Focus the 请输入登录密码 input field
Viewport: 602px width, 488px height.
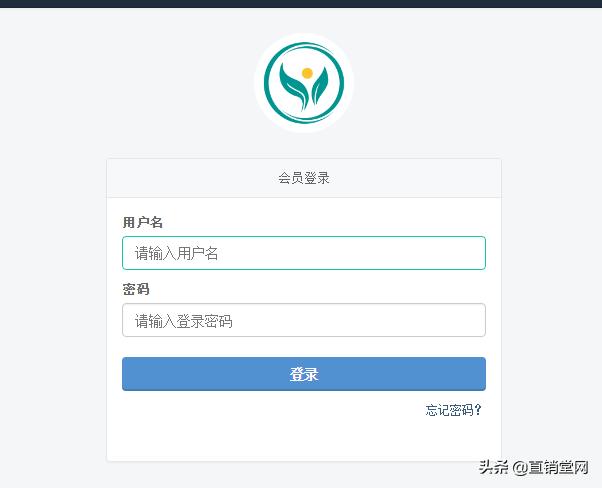point(304,320)
